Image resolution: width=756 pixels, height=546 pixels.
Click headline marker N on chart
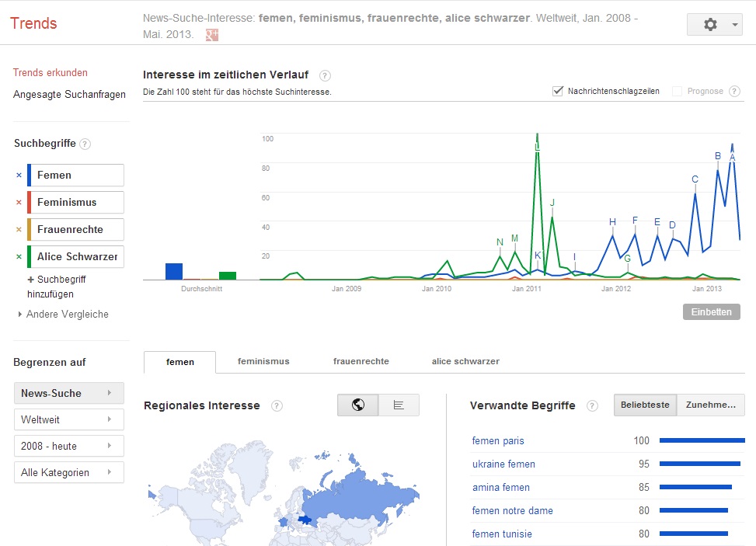[x=500, y=242]
